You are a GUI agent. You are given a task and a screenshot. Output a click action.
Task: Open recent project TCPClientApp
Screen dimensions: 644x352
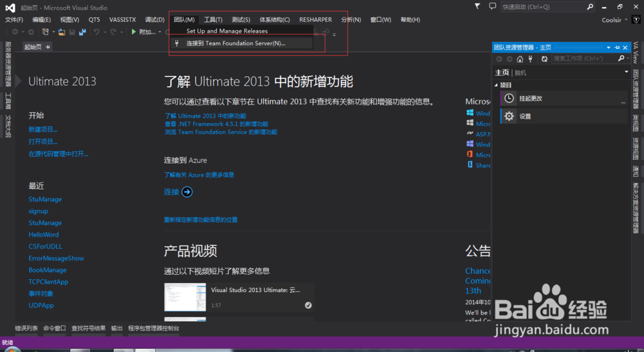pos(48,282)
